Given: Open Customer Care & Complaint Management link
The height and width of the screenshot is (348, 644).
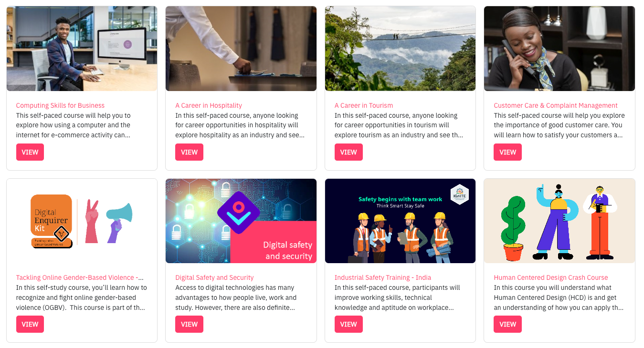Looking at the screenshot, I should pos(556,105).
